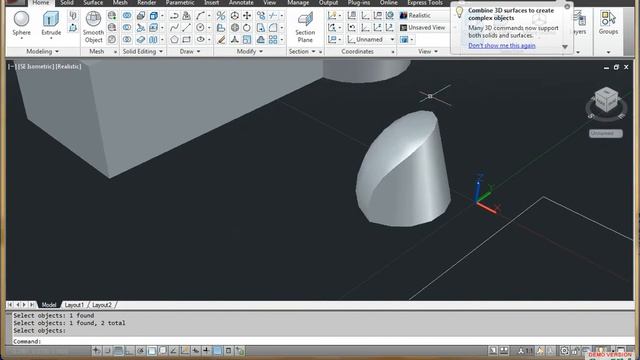The image size is (640, 360).
Task: Expand the Solid Editing panel
Action: [x=142, y=51]
